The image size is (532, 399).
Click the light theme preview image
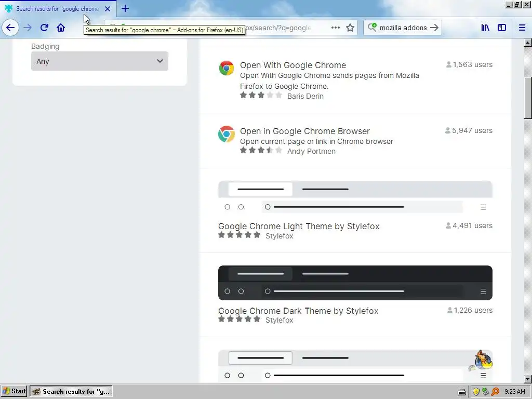(x=355, y=197)
